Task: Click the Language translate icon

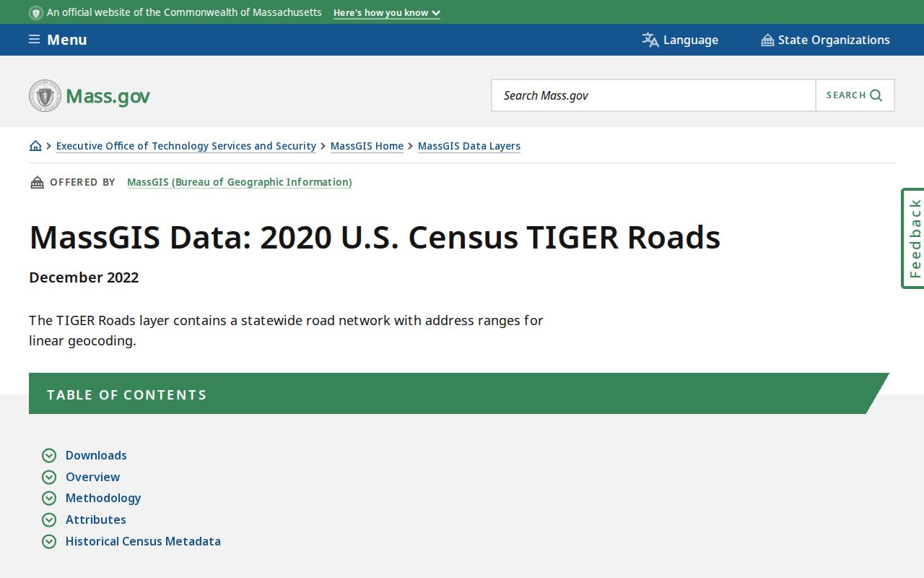Action: tap(650, 40)
